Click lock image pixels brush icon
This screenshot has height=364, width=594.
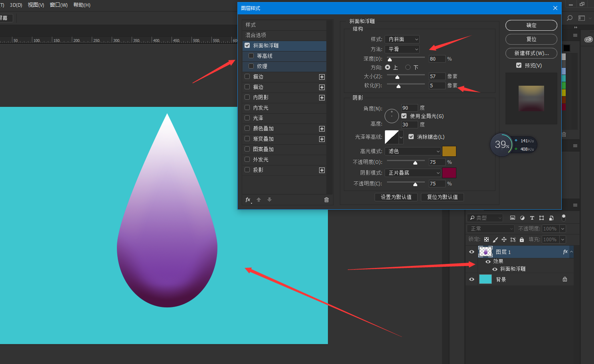pos(495,240)
